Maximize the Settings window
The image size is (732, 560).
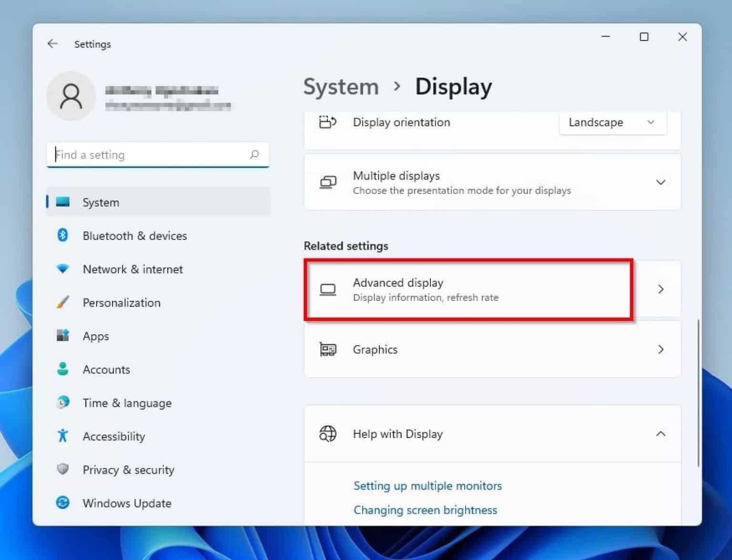pos(644,37)
